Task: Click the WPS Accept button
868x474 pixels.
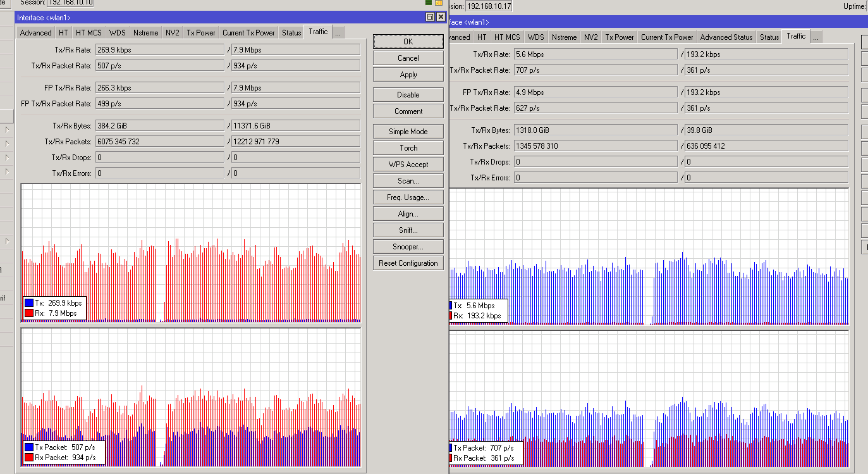Action: (x=408, y=165)
